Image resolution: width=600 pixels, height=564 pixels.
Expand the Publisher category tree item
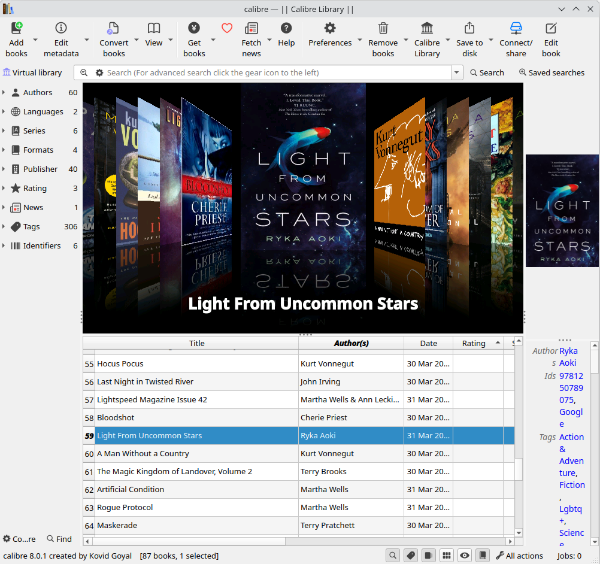(4, 169)
